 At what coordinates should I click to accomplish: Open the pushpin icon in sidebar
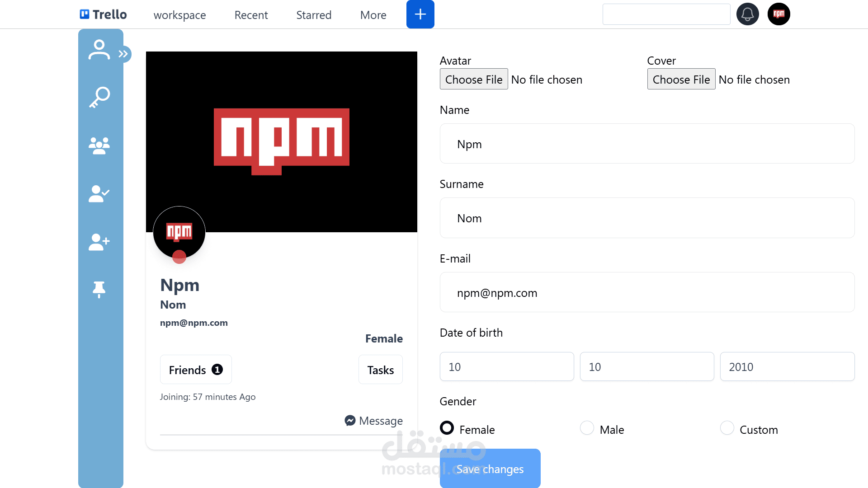point(99,290)
